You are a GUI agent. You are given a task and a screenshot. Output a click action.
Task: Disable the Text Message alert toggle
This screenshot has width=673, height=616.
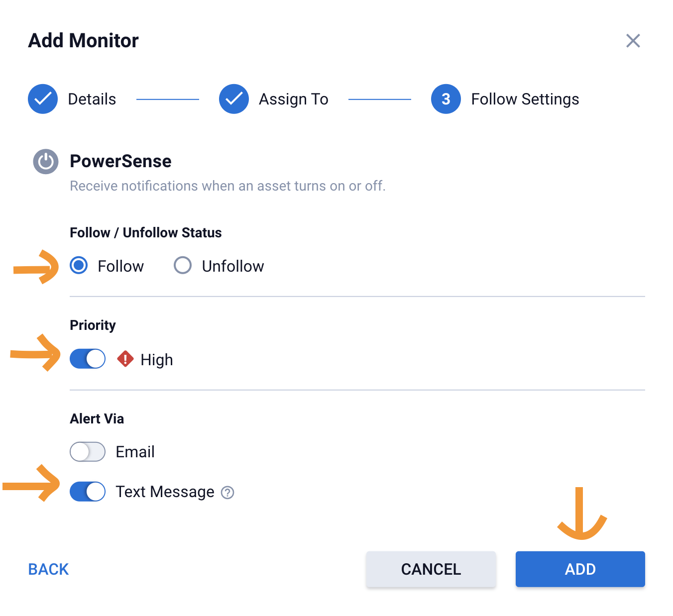point(88,492)
